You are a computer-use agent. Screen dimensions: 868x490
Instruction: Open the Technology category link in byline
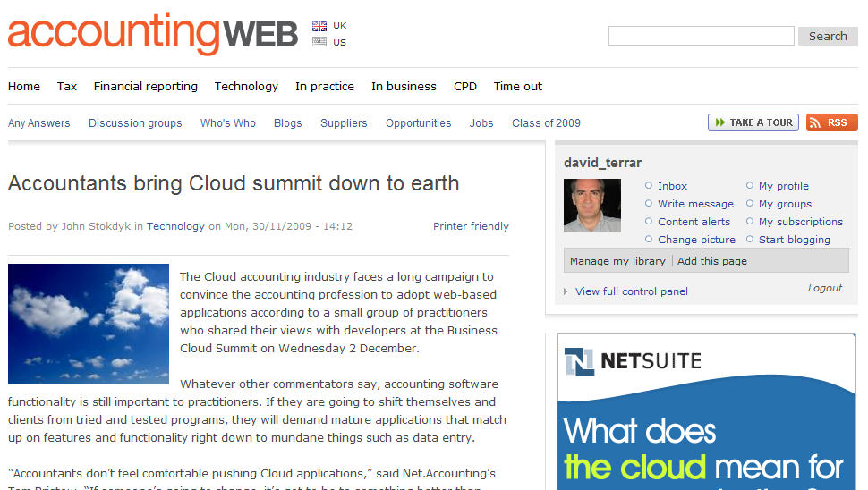pyautogui.click(x=175, y=226)
